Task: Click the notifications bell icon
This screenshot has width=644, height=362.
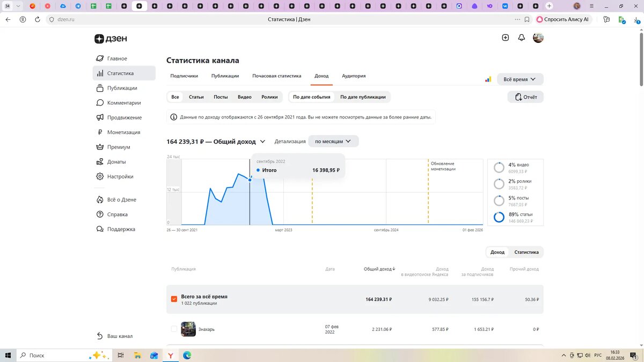Action: pos(521,38)
